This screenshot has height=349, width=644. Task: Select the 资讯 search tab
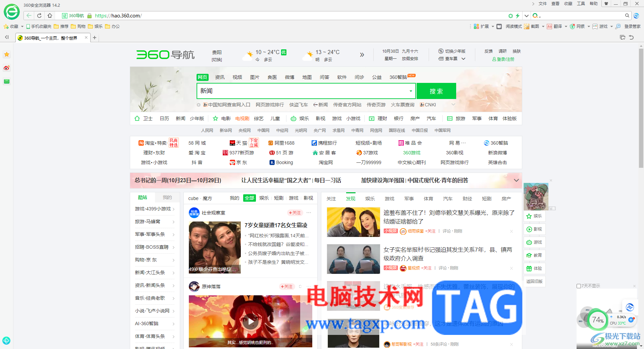click(x=220, y=77)
